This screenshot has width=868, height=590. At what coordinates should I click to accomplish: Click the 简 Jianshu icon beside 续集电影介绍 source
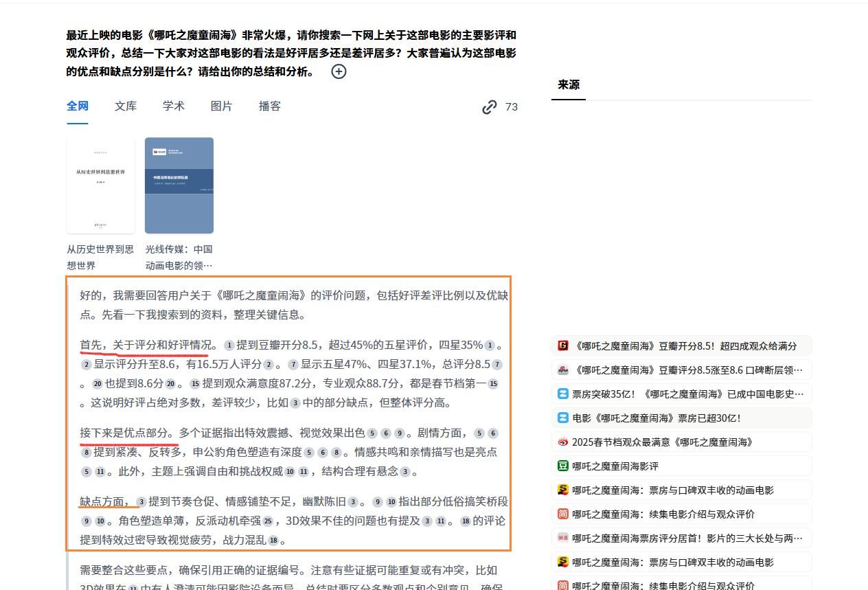point(562,514)
